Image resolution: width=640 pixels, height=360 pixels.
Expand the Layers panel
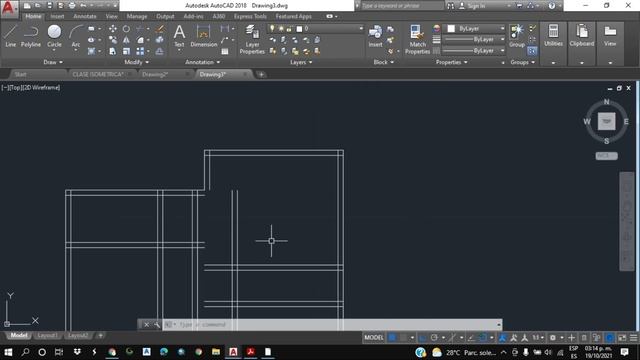pos(301,62)
